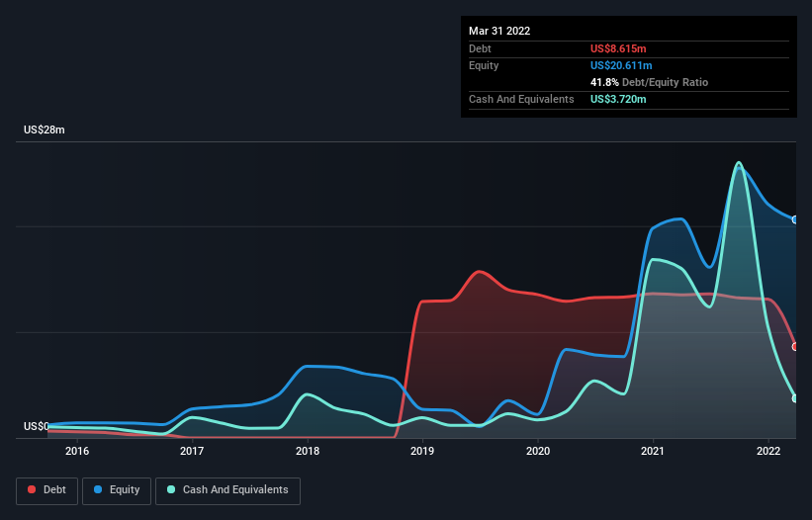
Task: Click the Equity row label in tooltip
Action: [x=484, y=65]
